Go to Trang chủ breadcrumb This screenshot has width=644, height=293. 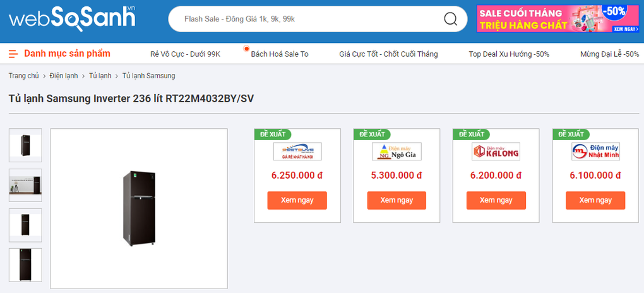24,76
